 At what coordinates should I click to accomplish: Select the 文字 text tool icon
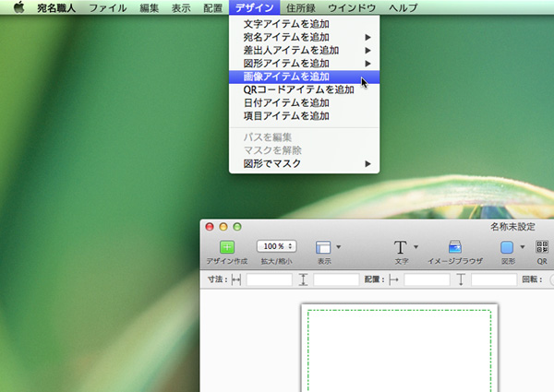pos(401,247)
